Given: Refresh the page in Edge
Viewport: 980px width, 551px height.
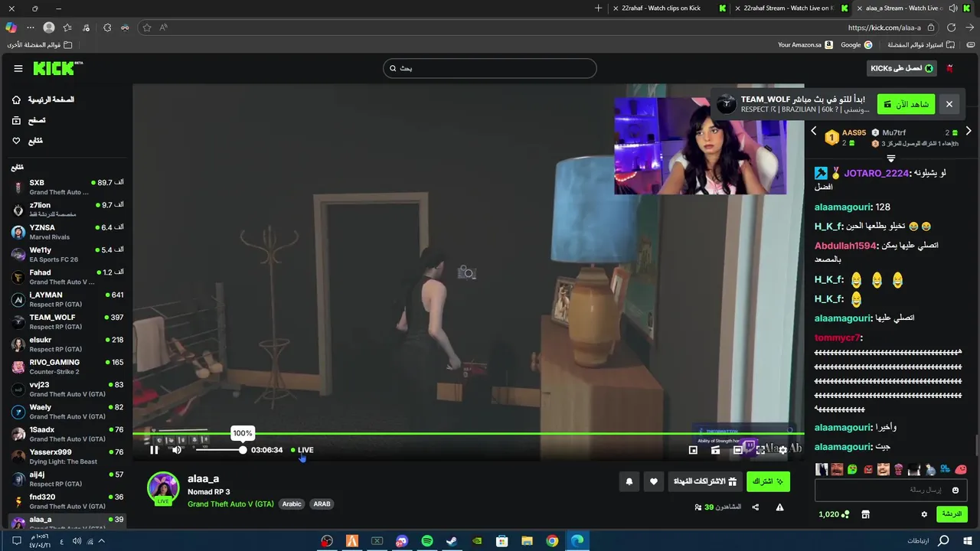Looking at the screenshot, I should pyautogui.click(x=951, y=28).
